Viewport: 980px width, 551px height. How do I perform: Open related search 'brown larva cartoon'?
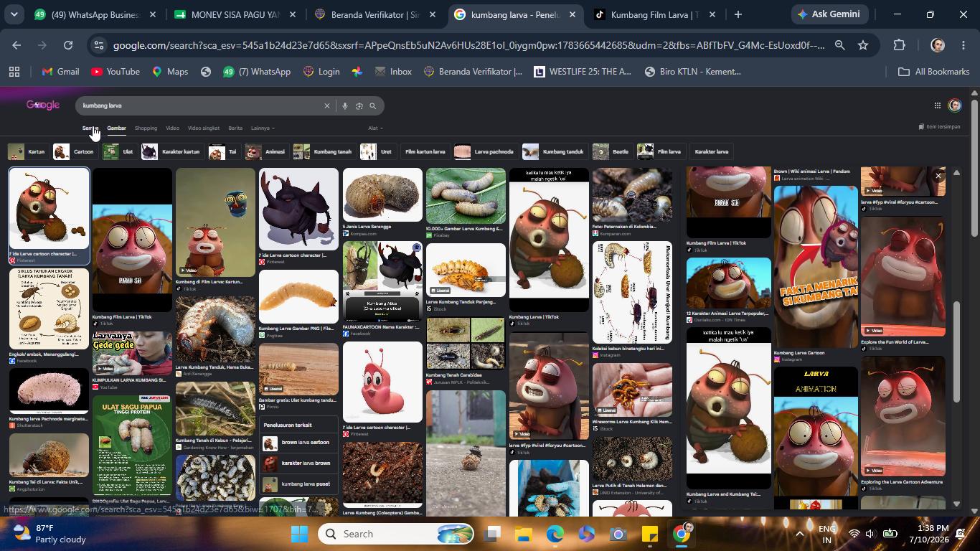tap(298, 443)
